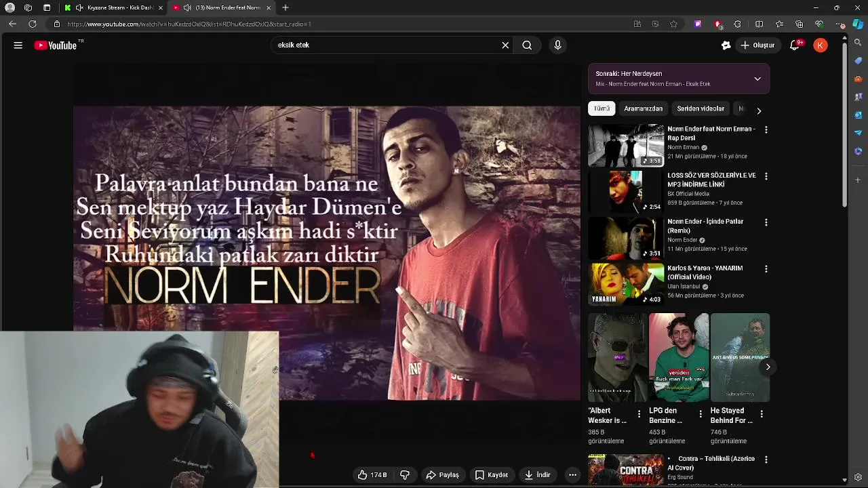Open Edge extensions puzzle icon
Viewport: 868px width, 488px height.
point(737,24)
